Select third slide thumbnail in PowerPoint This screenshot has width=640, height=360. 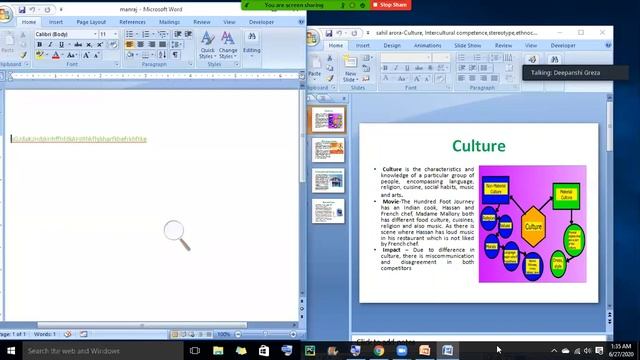[x=328, y=180]
